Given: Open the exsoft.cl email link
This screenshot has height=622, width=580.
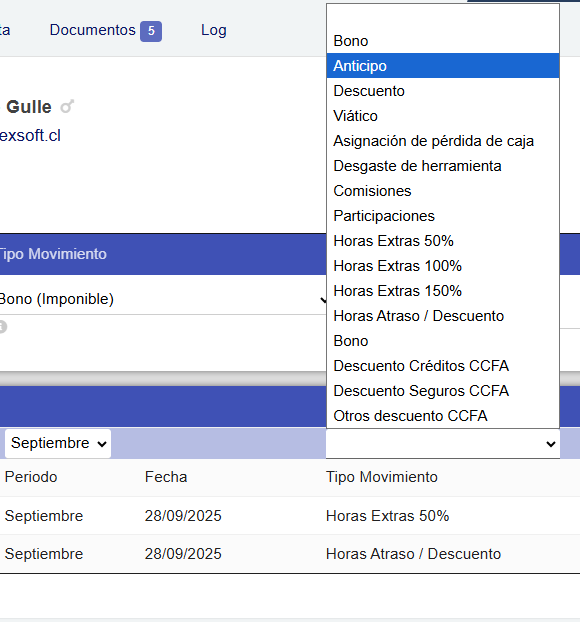Looking at the screenshot, I should [x=30, y=136].
